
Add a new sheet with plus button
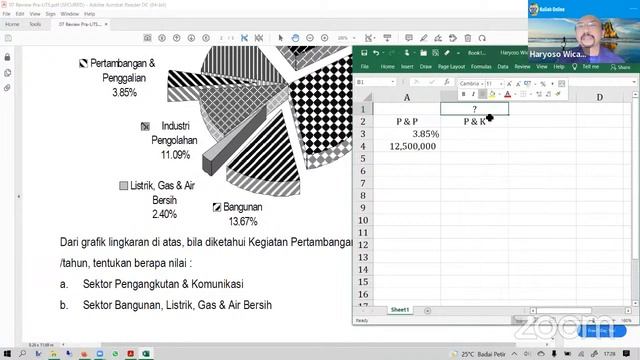(x=427, y=311)
